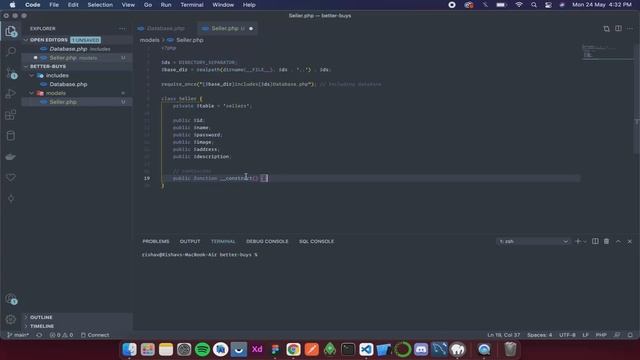Split the editor to the right
The width and height of the screenshot is (640, 360).
pyautogui.click(x=618, y=29)
